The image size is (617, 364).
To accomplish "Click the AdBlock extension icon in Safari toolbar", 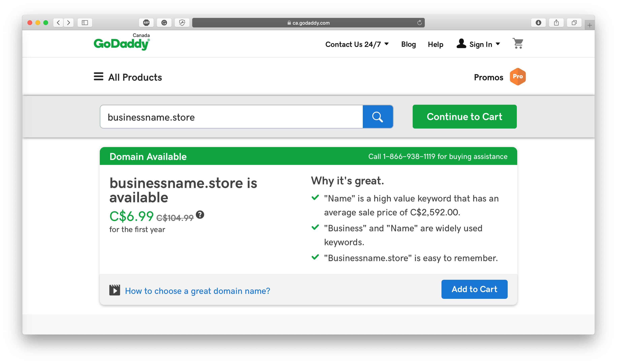I will [x=146, y=23].
